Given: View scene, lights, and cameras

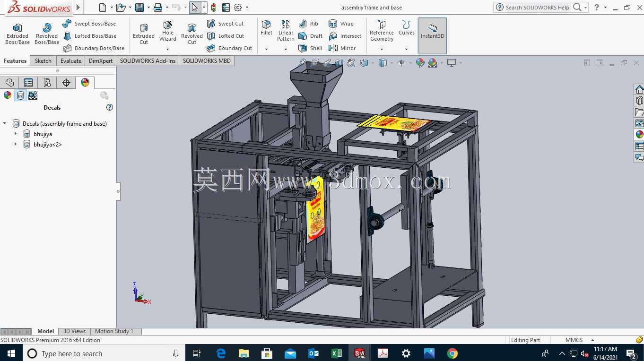Looking at the screenshot, I should [33, 95].
